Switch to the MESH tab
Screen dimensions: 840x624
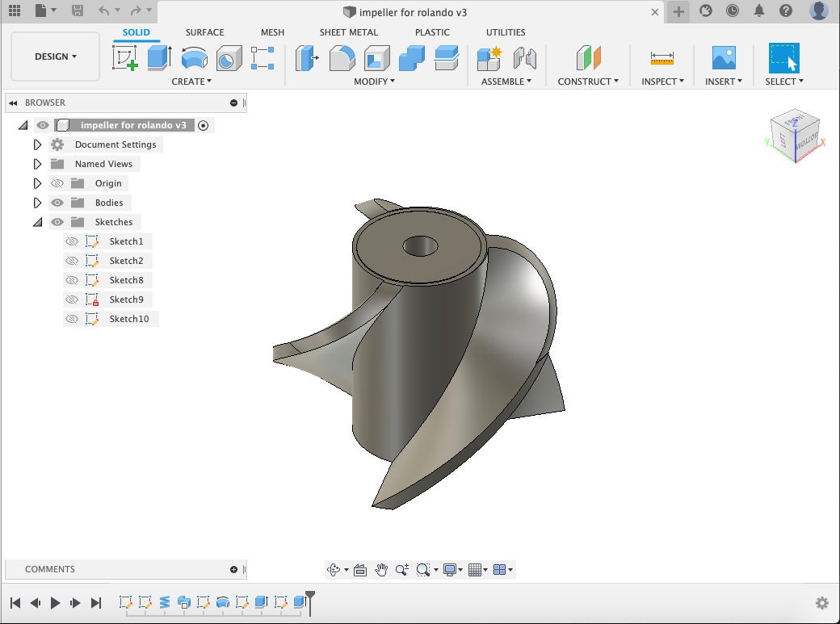pyautogui.click(x=272, y=32)
